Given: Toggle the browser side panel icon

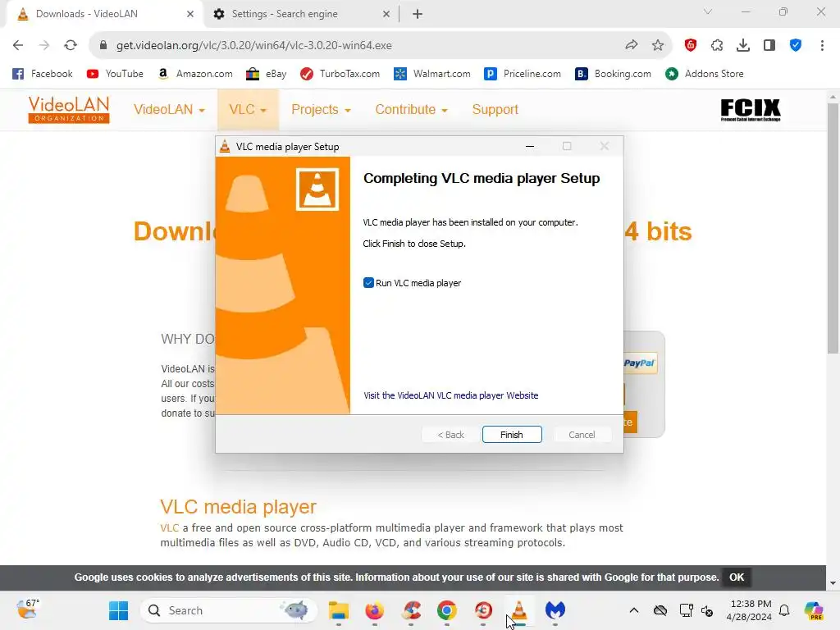Looking at the screenshot, I should [769, 46].
